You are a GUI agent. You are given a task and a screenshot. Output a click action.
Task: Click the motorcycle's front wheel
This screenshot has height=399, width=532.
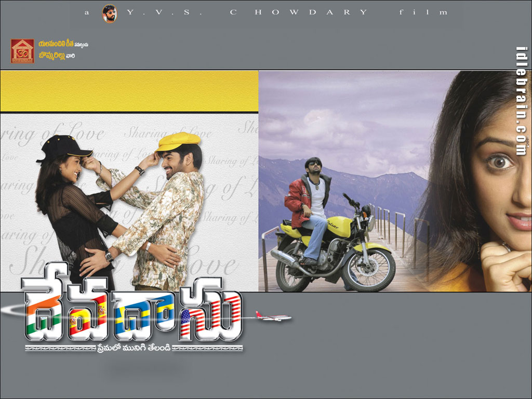pos(368,270)
